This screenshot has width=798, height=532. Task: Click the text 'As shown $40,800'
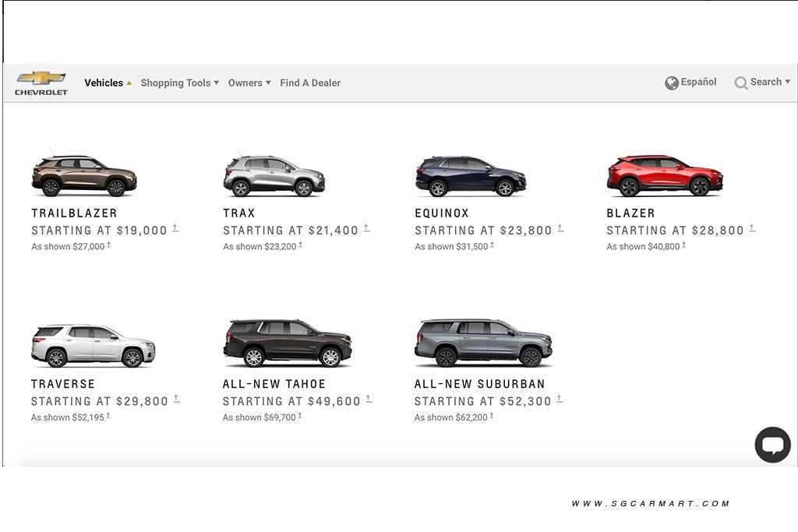(643, 247)
